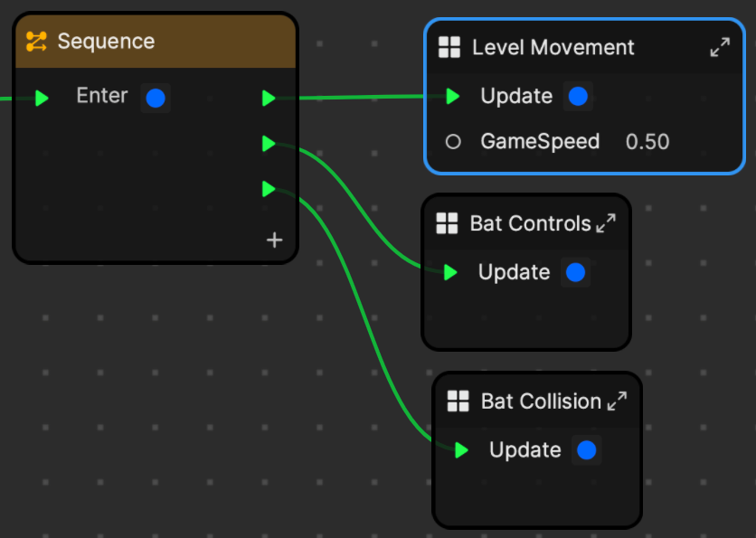The width and height of the screenshot is (756, 538).
Task: Expand the Level Movement node
Action: pyautogui.click(x=720, y=47)
